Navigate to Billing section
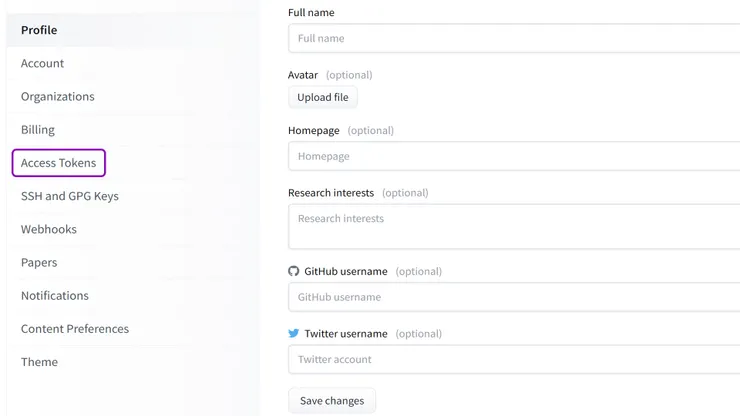 click(38, 130)
